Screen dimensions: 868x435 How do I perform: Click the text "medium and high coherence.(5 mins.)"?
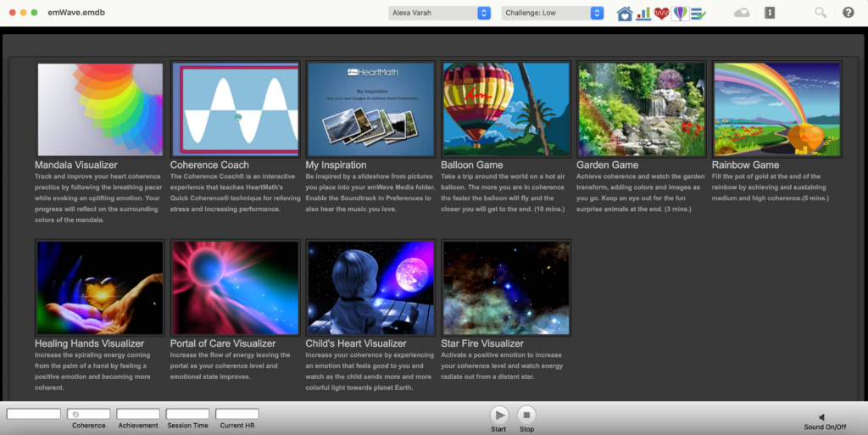click(771, 198)
